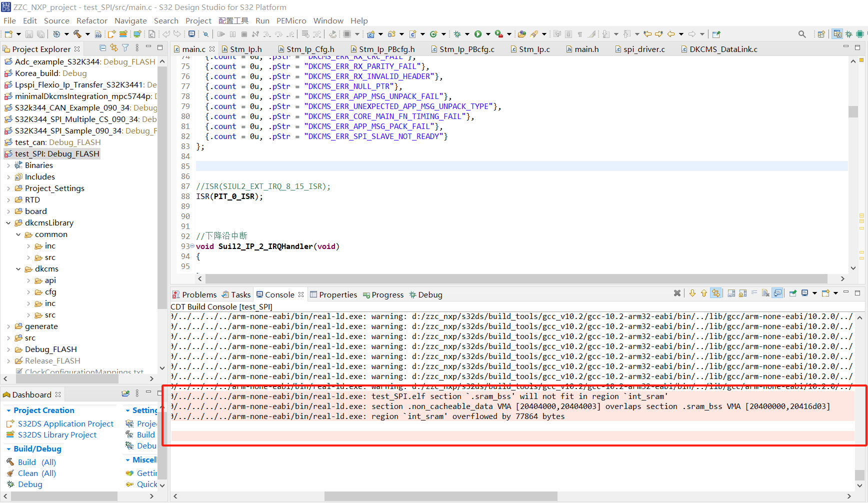Select the Debug toolbar icon
868x503 pixels.
457,34
